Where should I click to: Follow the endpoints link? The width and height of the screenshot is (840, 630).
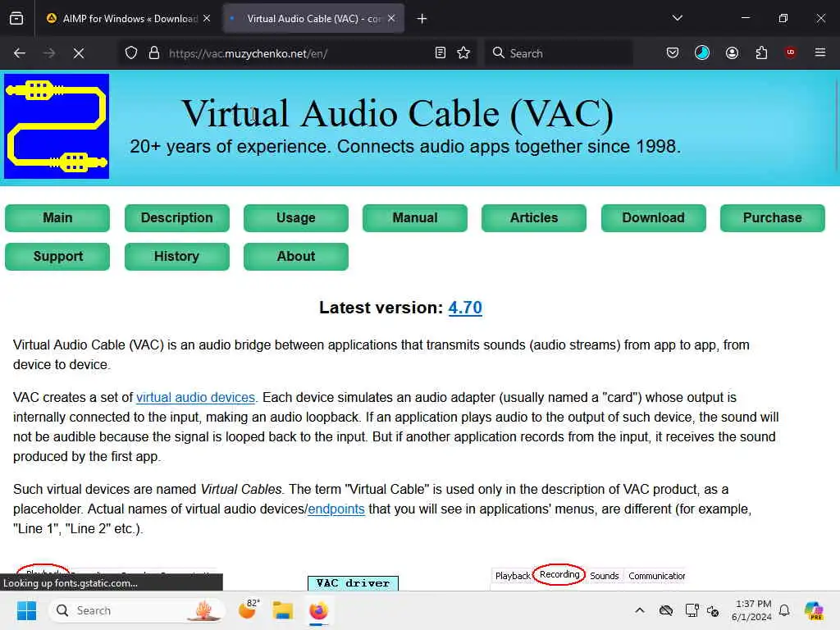pyautogui.click(x=336, y=509)
